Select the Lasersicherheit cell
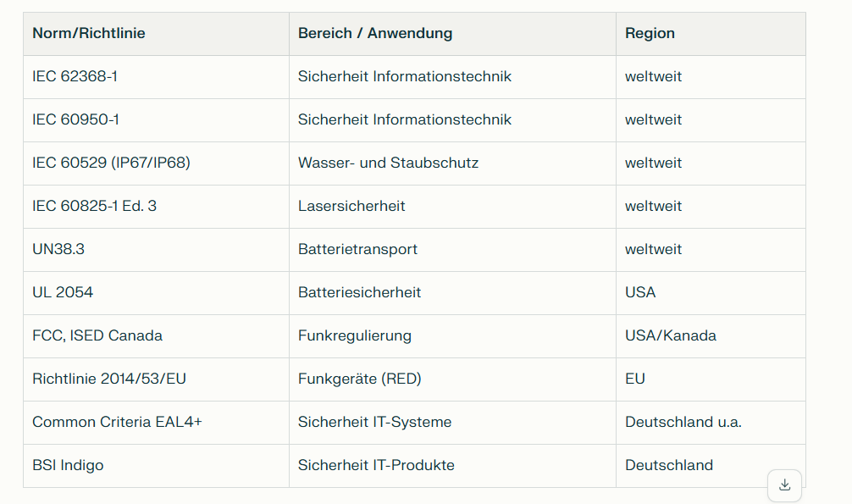852x504 pixels. tap(351, 206)
